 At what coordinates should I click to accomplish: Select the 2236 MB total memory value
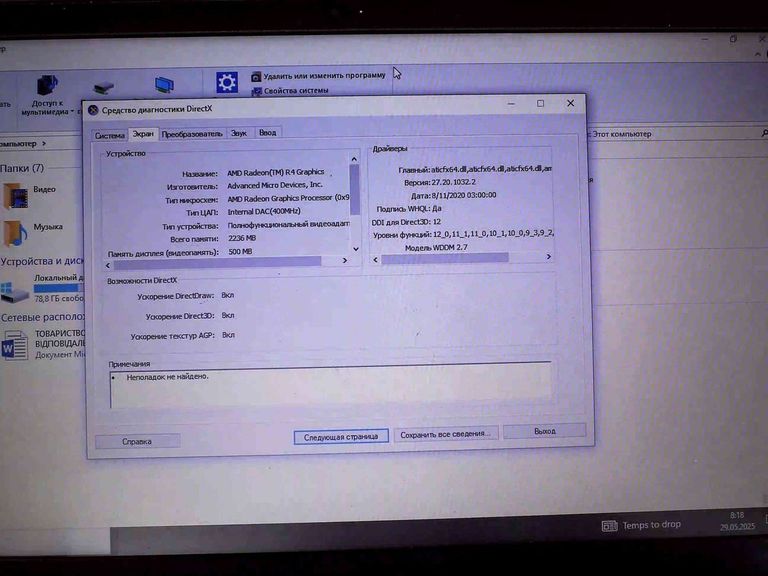tap(242, 238)
